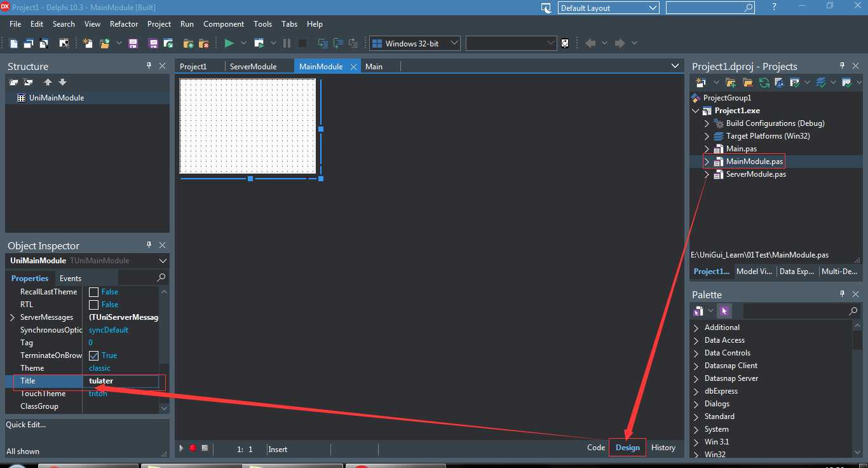Open the Windows 32-bit platform dropdown
The width and height of the screenshot is (868, 468).
point(454,43)
